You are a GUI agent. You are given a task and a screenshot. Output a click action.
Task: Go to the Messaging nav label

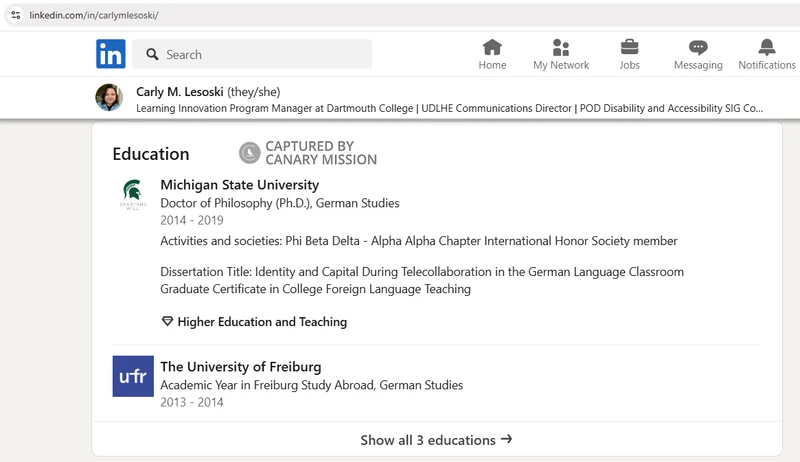coord(698,65)
